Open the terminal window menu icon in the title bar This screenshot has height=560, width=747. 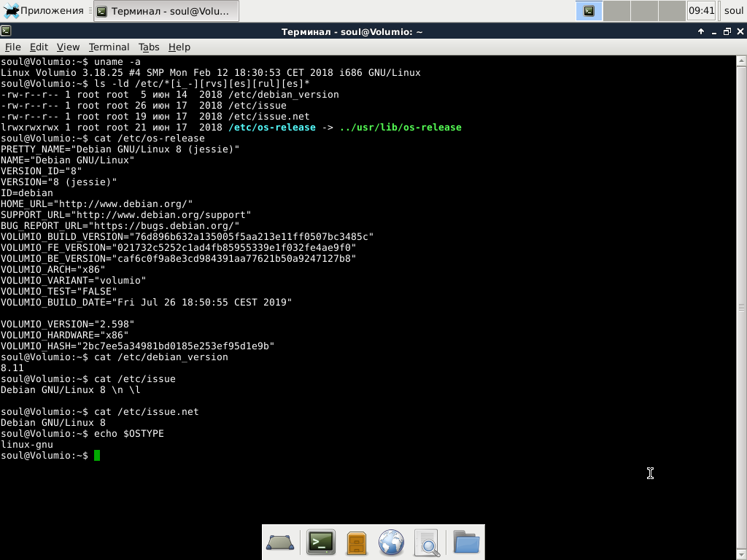click(6, 31)
